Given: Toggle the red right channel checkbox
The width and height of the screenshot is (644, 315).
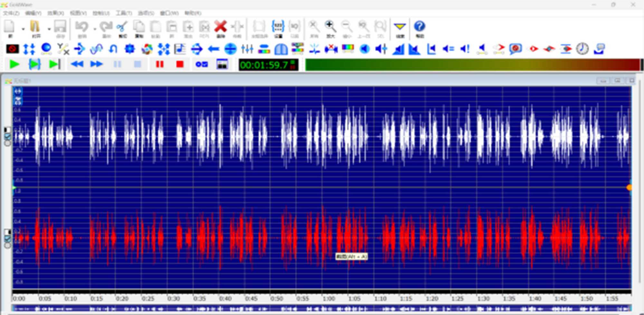Looking at the screenshot, I should 7,239.
